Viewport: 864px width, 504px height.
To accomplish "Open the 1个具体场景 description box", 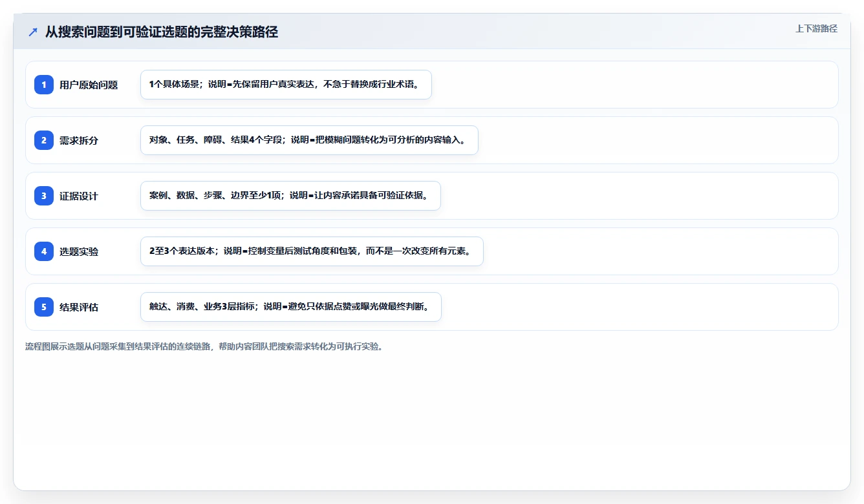I will (x=286, y=85).
